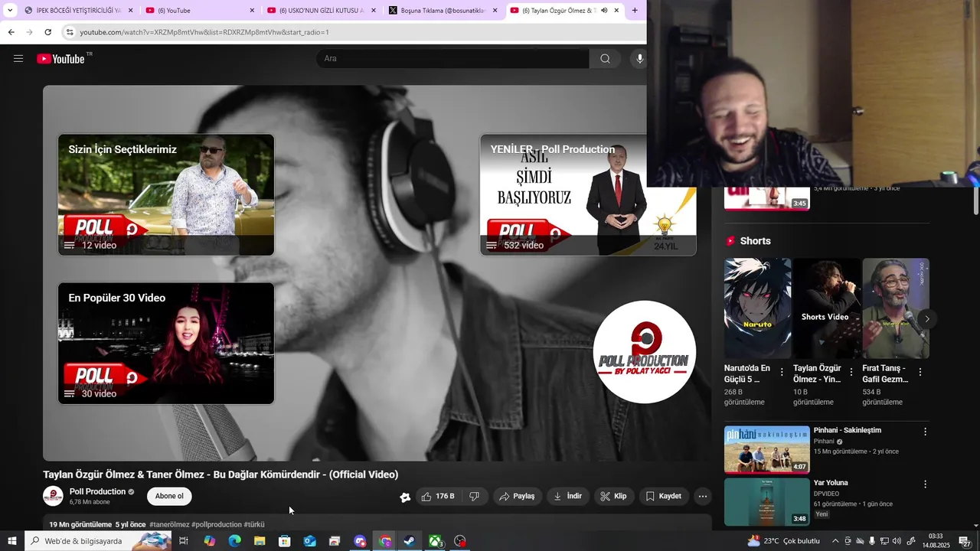Open more actions three-dot button
Viewport: 980px width, 551px height.
pyautogui.click(x=702, y=496)
